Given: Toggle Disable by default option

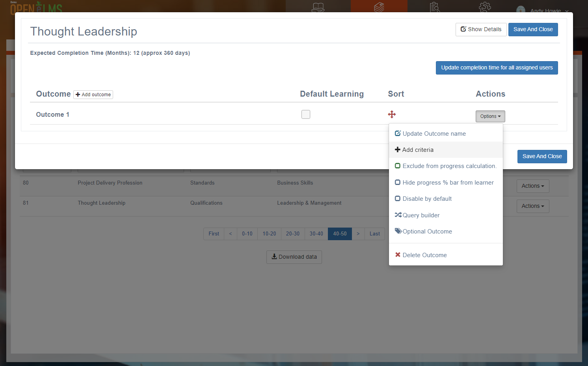Looking at the screenshot, I should [446, 199].
